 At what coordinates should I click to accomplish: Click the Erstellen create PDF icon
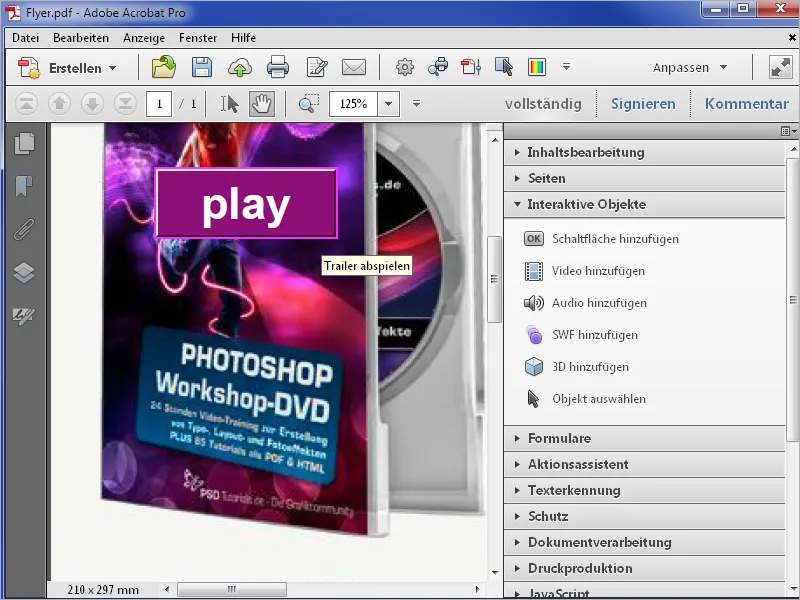coord(29,68)
